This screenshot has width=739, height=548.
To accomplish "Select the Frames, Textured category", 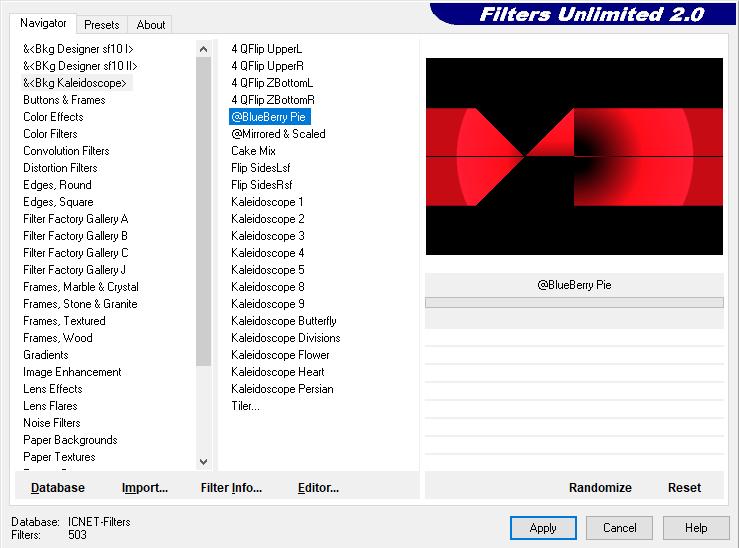I will point(65,321).
